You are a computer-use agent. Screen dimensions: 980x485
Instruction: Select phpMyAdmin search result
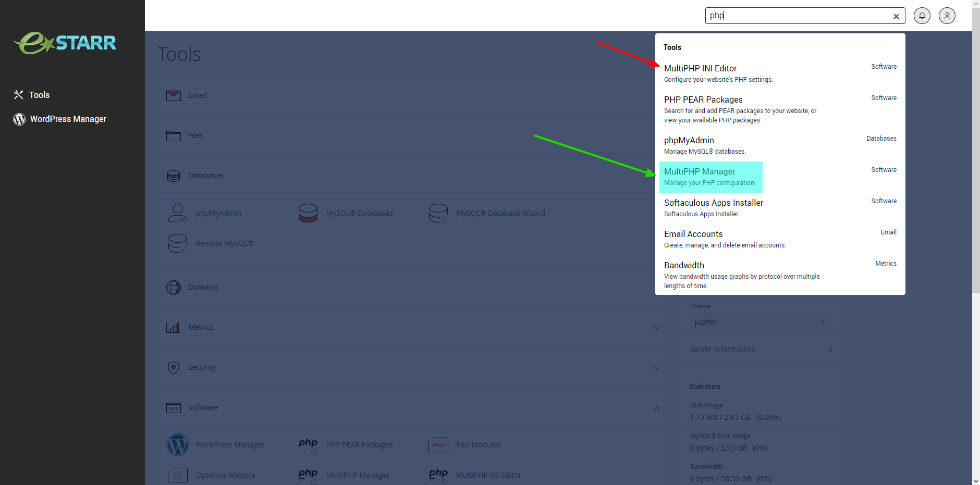(780, 145)
